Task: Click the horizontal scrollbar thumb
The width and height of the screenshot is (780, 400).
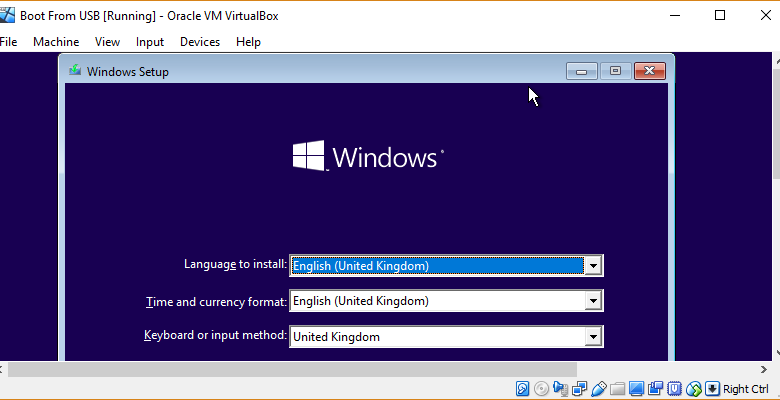Action: (x=292, y=369)
